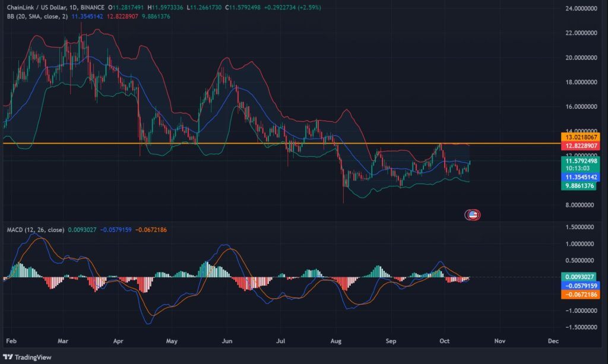The height and width of the screenshot is (364, 608).
Task: Select the BB (20, SMA, close, 2) indicator legend
Action: [x=37, y=16]
